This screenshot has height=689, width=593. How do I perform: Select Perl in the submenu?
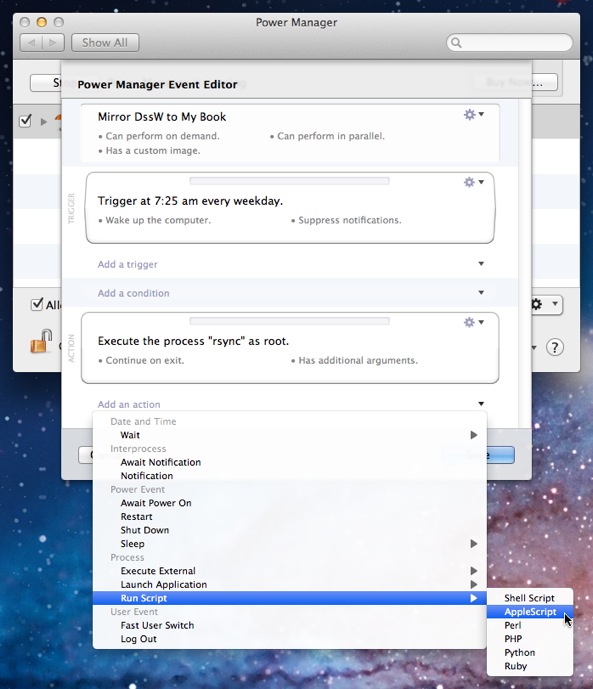[530, 625]
